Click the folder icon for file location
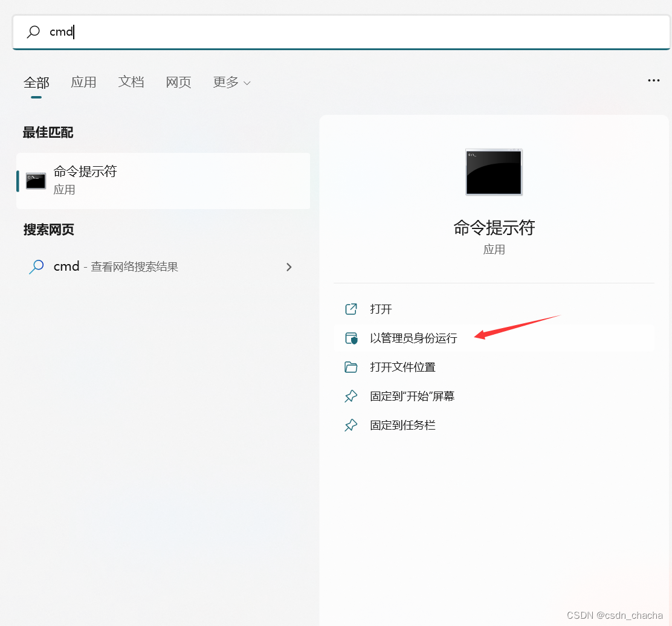 point(351,367)
